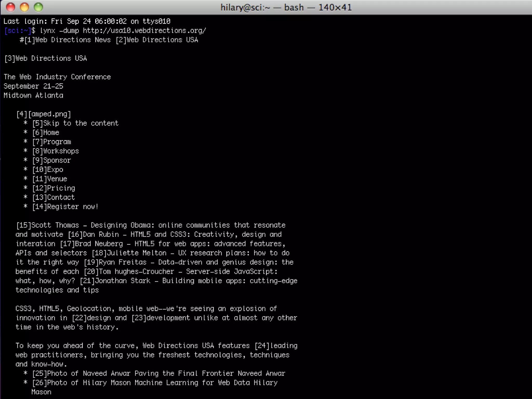The height and width of the screenshot is (399, 532).
Task: Click the Venue list entry
Action: pos(57,179)
